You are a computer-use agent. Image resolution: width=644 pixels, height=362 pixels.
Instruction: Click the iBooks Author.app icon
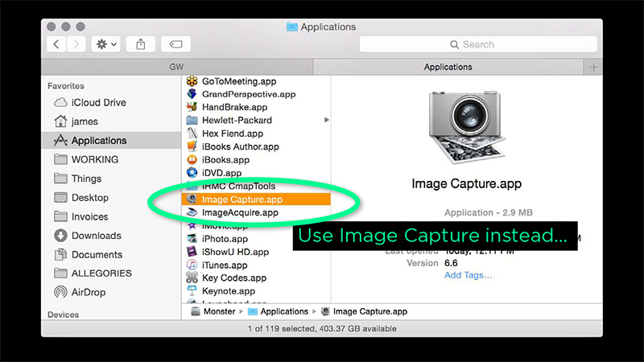point(192,146)
